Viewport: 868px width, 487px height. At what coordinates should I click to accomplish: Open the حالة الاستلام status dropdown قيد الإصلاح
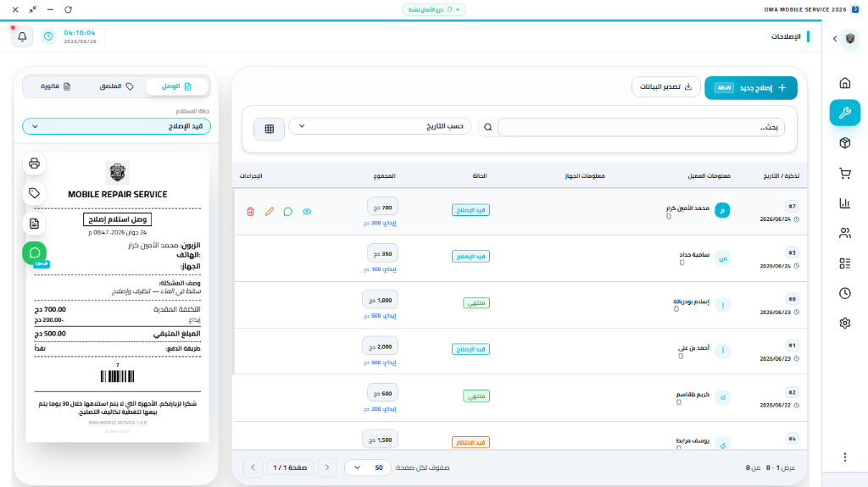[x=116, y=126]
